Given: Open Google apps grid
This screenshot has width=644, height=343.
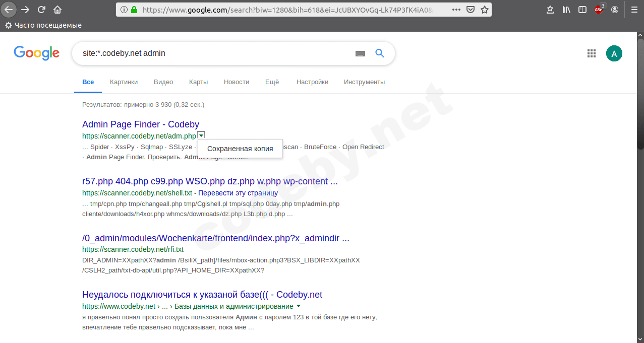Looking at the screenshot, I should coord(592,53).
